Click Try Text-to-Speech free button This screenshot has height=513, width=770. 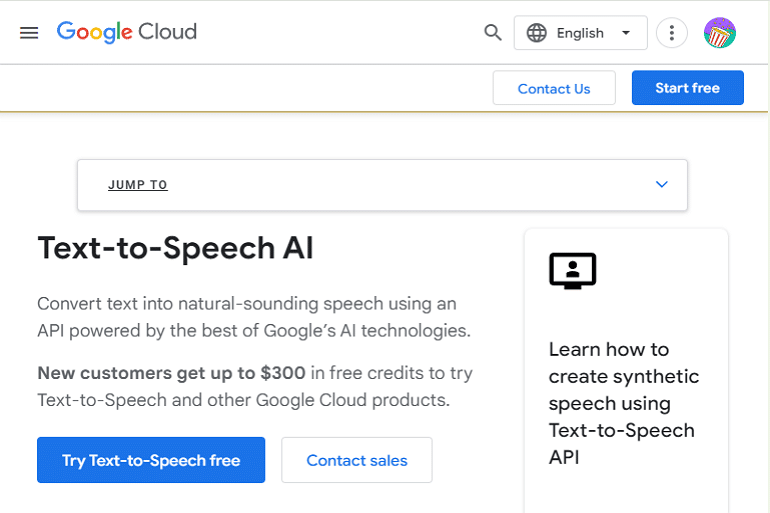151,460
